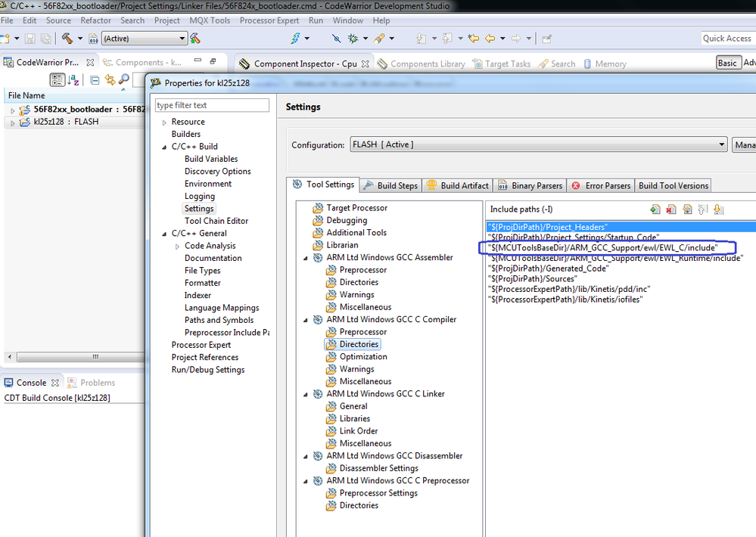Select the EWL_C/include include path entry
Viewport: 756px width, 537px height.
click(x=604, y=248)
